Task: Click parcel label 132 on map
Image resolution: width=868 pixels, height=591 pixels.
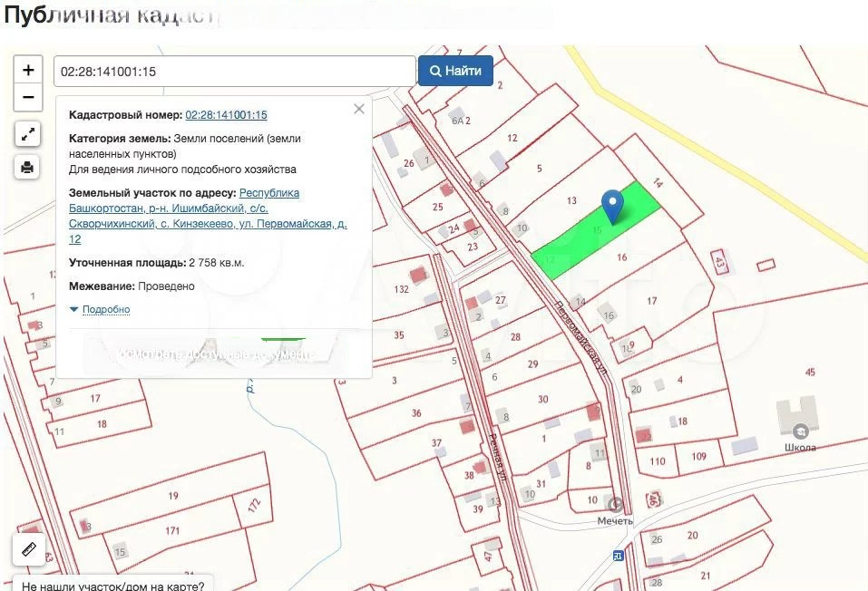Action: pos(401,289)
